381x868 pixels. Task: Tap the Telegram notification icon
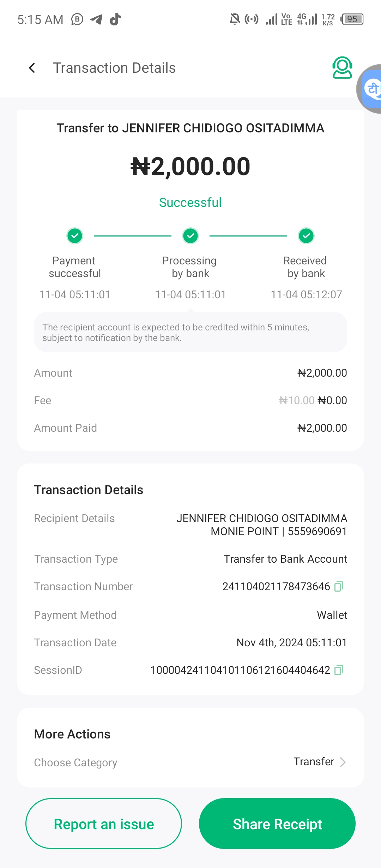[x=96, y=19]
